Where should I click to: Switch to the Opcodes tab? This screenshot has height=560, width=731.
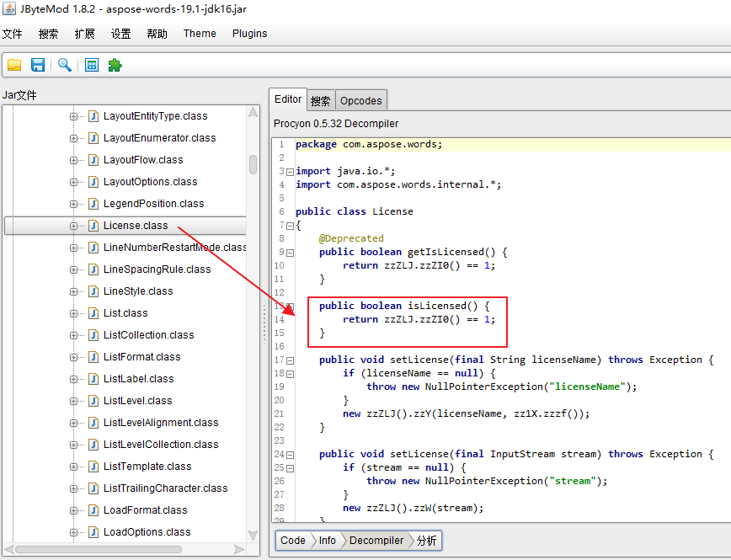pyautogui.click(x=360, y=100)
